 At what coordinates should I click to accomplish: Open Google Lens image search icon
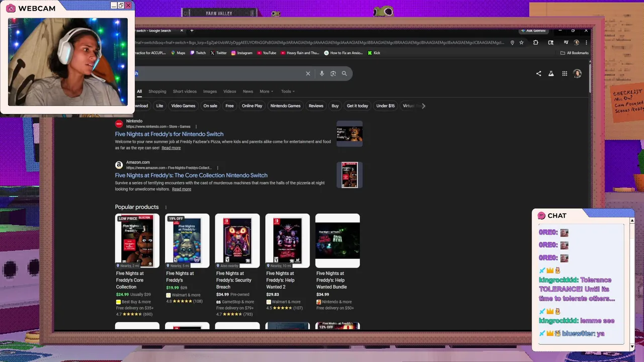tap(333, 73)
